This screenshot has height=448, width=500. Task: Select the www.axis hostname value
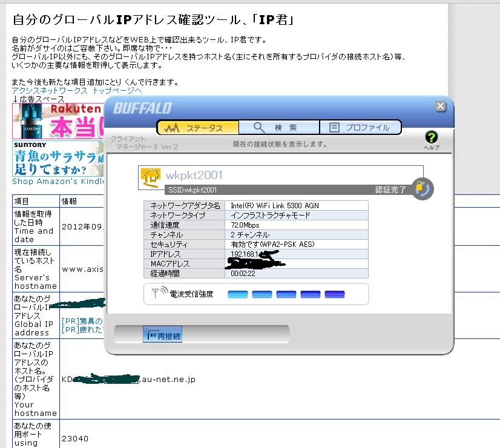click(82, 269)
